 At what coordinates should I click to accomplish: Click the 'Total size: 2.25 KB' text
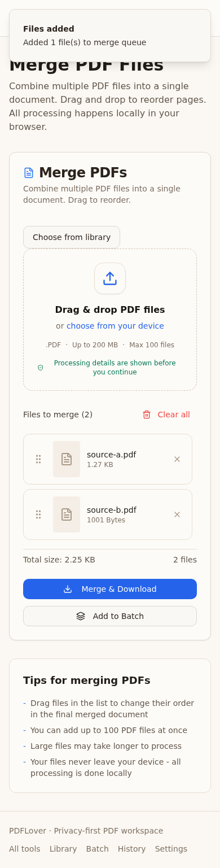[59, 560]
